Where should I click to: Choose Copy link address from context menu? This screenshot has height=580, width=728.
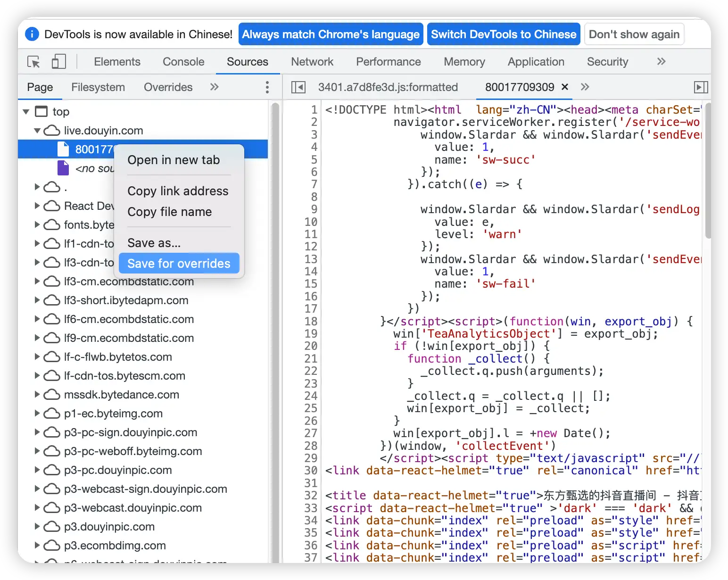point(179,191)
